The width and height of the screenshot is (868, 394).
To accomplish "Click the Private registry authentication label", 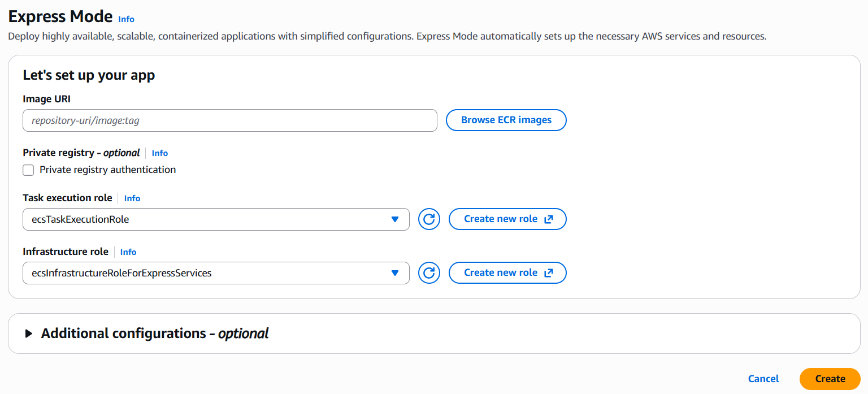I will 107,170.
